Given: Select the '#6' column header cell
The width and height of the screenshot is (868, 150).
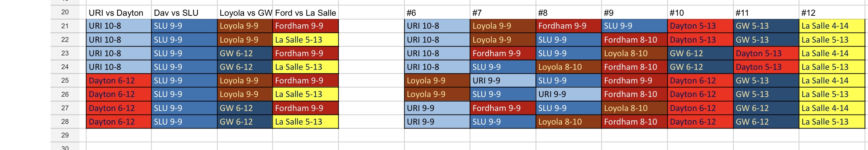Looking at the screenshot, I should 437,13.
